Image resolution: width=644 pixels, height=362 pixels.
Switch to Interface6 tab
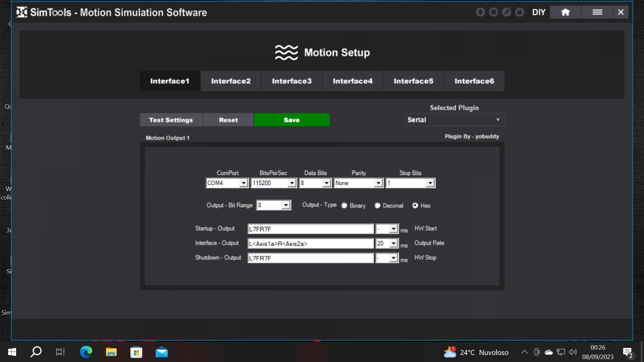(475, 81)
